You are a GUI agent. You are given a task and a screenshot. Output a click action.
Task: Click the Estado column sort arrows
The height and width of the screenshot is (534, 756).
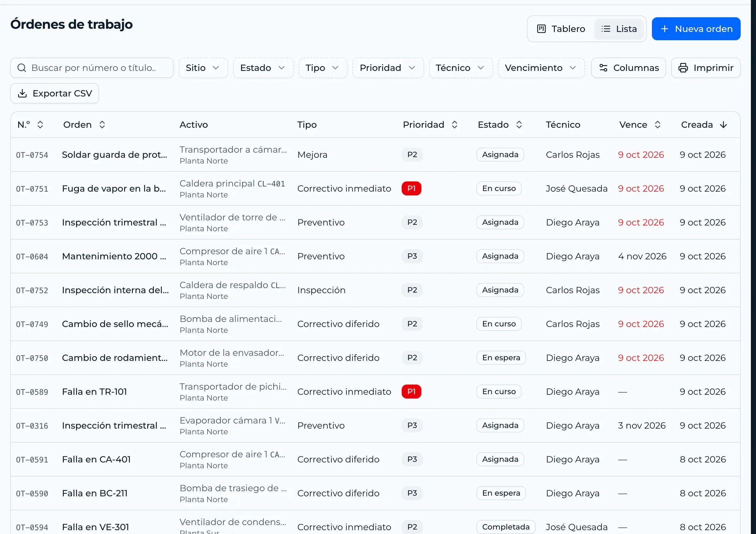click(x=519, y=125)
